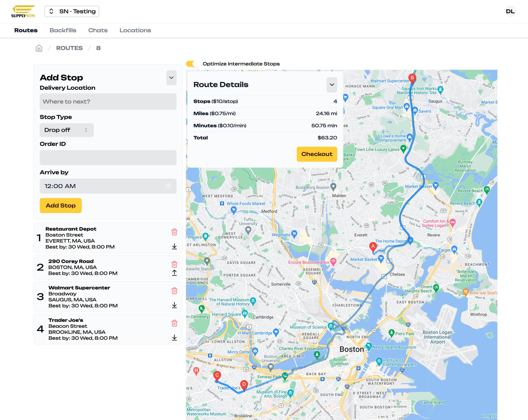Click the Delivery Location input field
This screenshot has width=528, height=420.
point(108,102)
